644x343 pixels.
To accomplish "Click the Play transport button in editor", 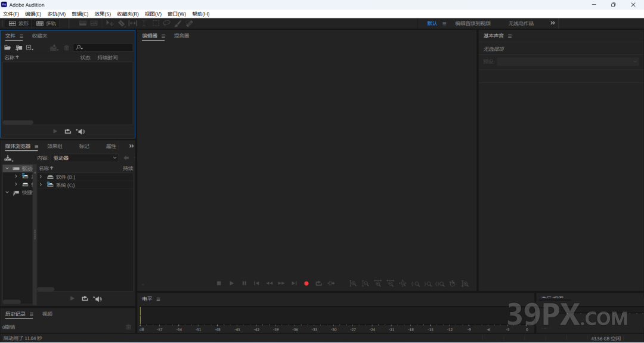I will click(x=231, y=283).
